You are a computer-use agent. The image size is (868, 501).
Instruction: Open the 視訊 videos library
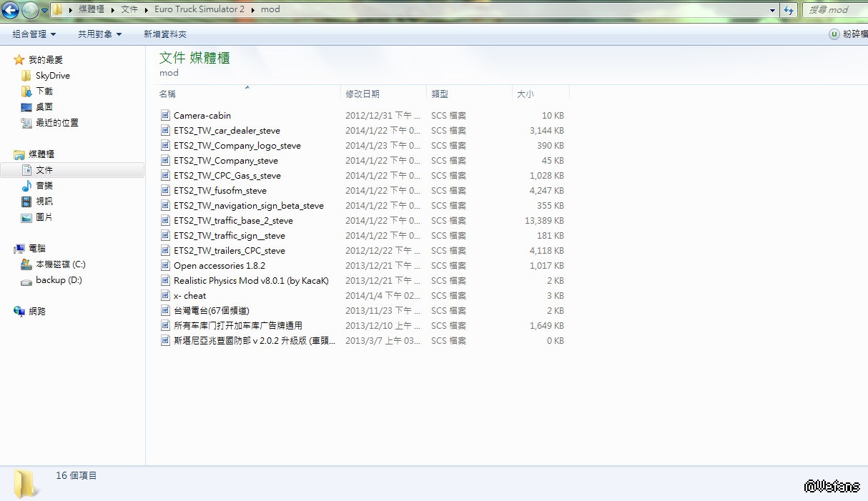point(44,202)
